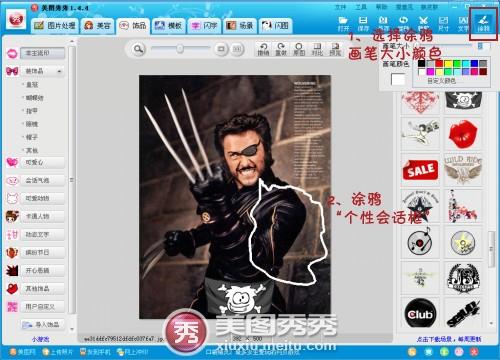
Task: Click the fit-to-window view button
Action: tap(221, 49)
